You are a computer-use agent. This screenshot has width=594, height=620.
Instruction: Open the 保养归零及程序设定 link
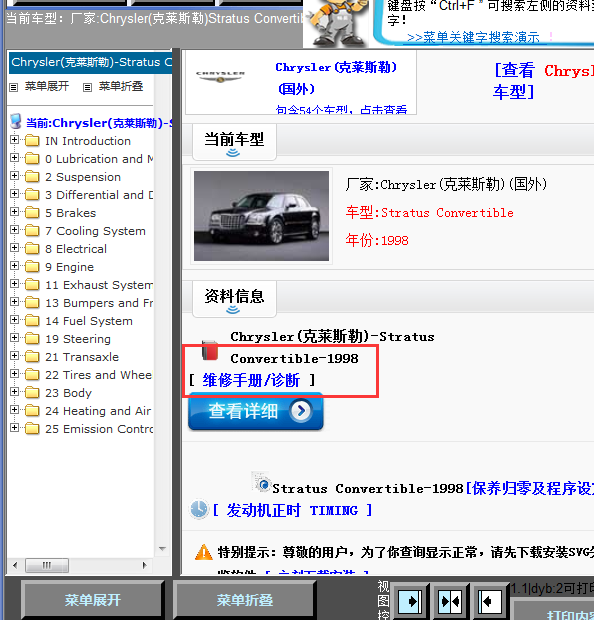530,489
